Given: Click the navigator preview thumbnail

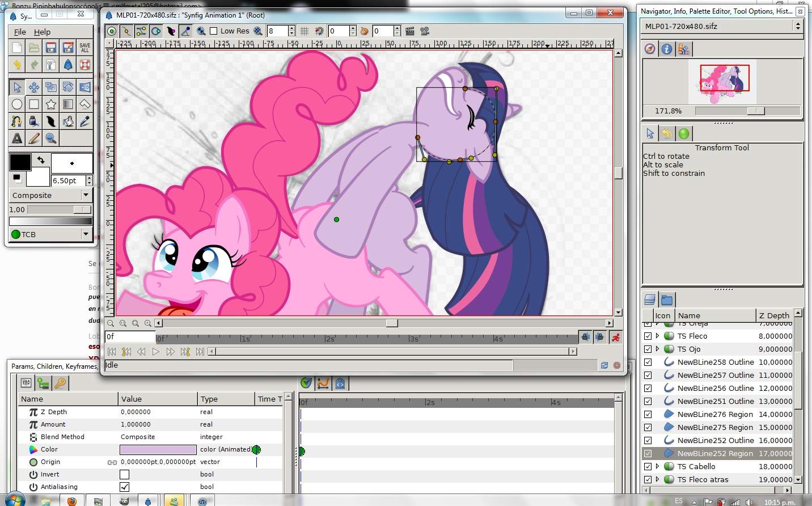Looking at the screenshot, I should (x=722, y=82).
